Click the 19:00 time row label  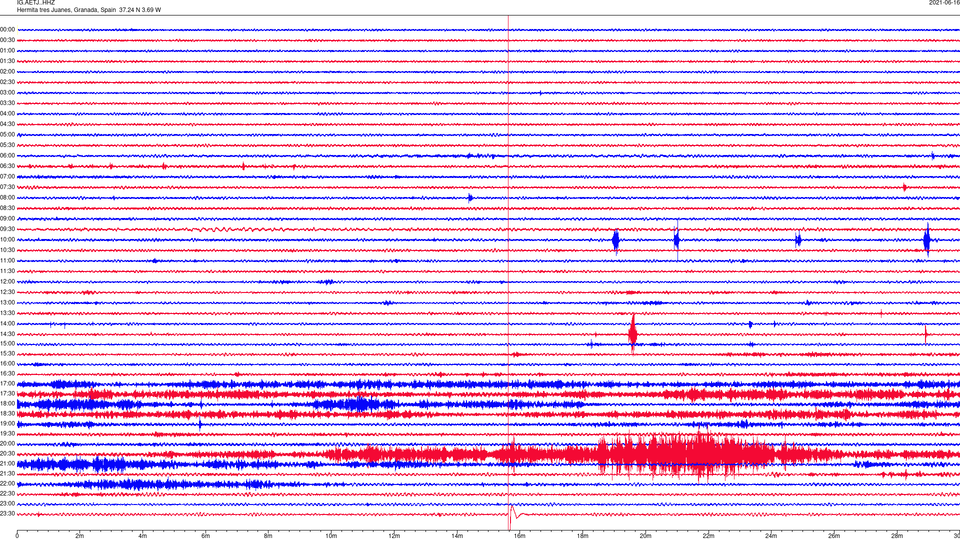(7, 423)
